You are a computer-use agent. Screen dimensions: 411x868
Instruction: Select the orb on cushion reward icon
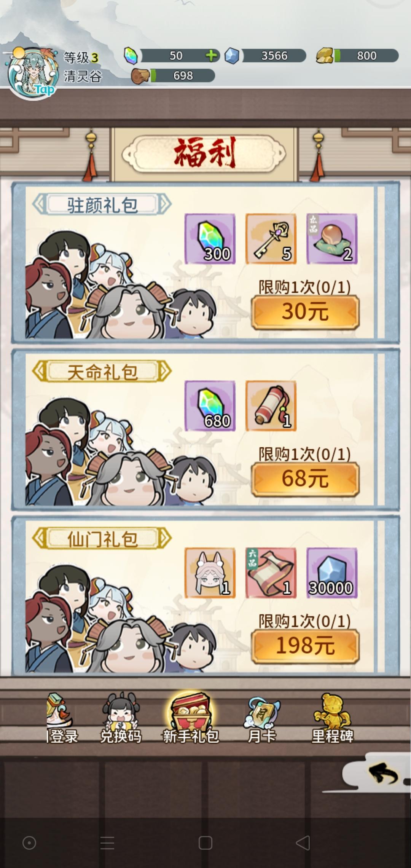click(332, 239)
